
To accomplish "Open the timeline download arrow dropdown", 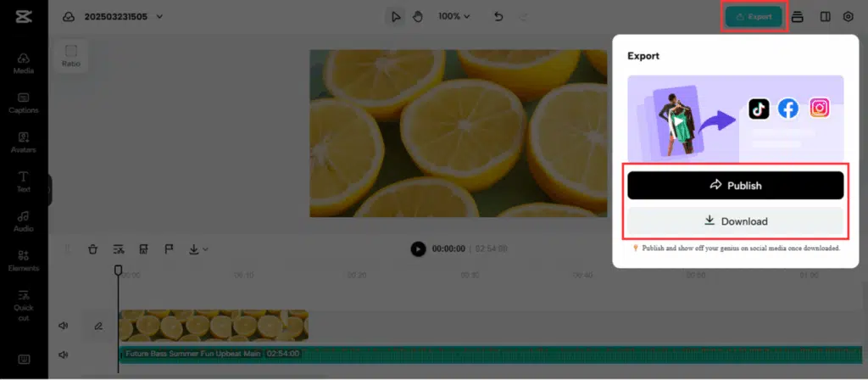I will coord(198,249).
